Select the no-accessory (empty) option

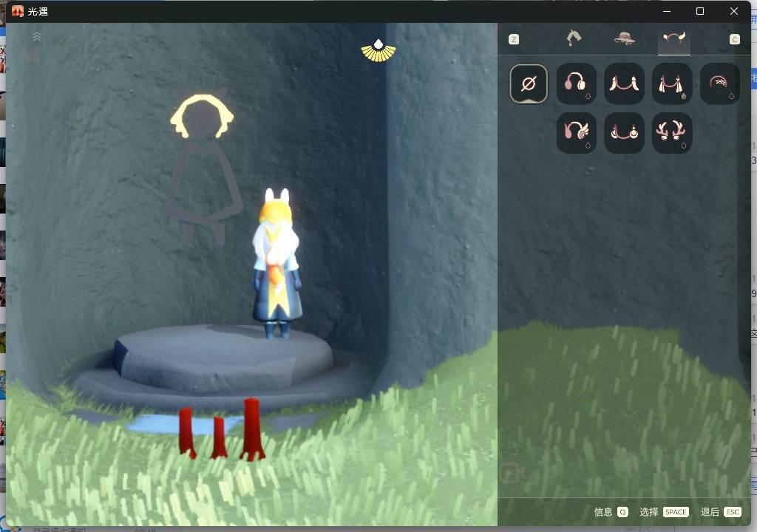(x=528, y=83)
